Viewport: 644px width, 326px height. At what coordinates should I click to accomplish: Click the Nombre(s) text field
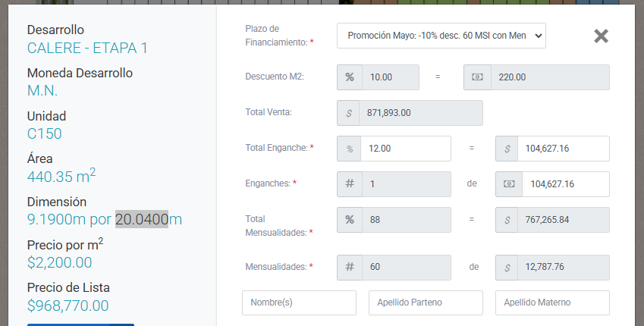tap(299, 302)
